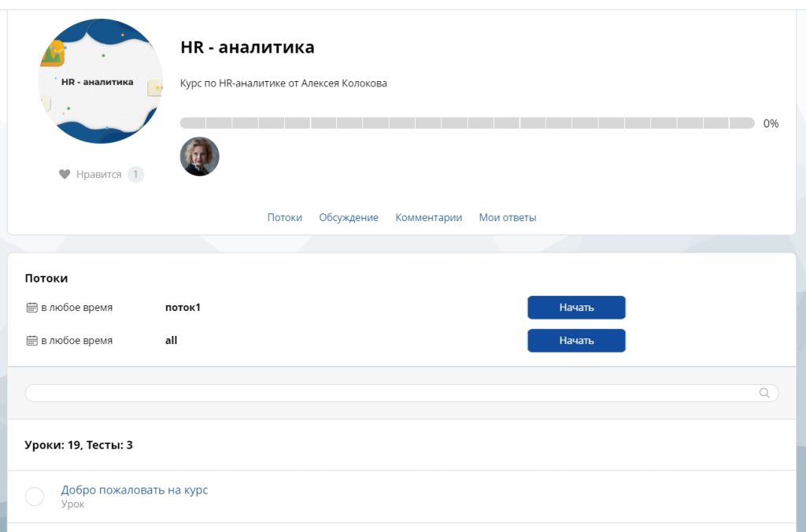Viewport: 806px width, 532px height.
Task: Switch to the Обсуждение tab
Action: [x=349, y=217]
